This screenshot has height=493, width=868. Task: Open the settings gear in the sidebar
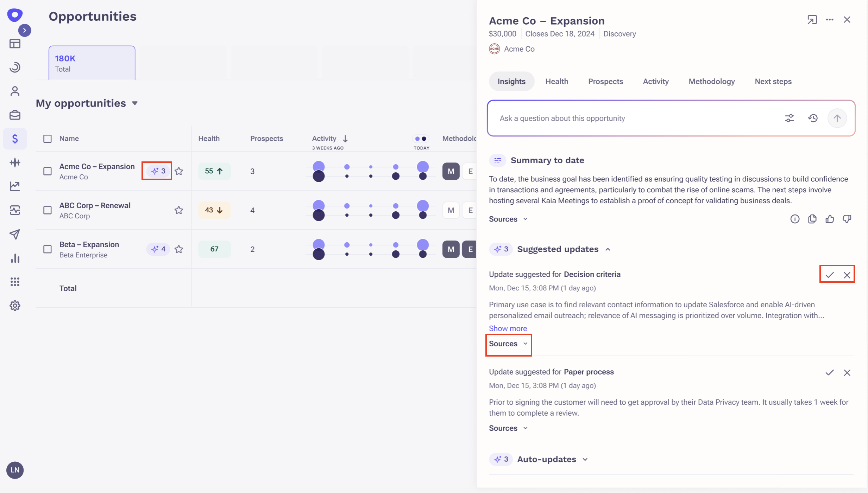coord(15,306)
